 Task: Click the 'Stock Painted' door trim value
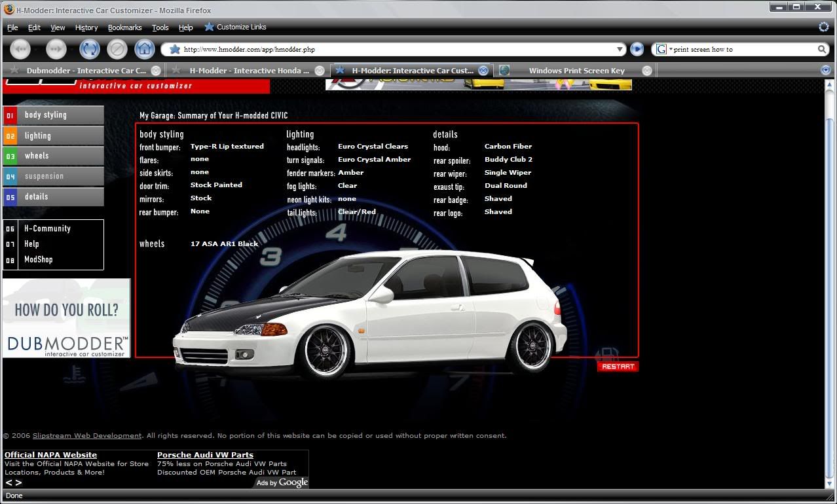pos(216,185)
